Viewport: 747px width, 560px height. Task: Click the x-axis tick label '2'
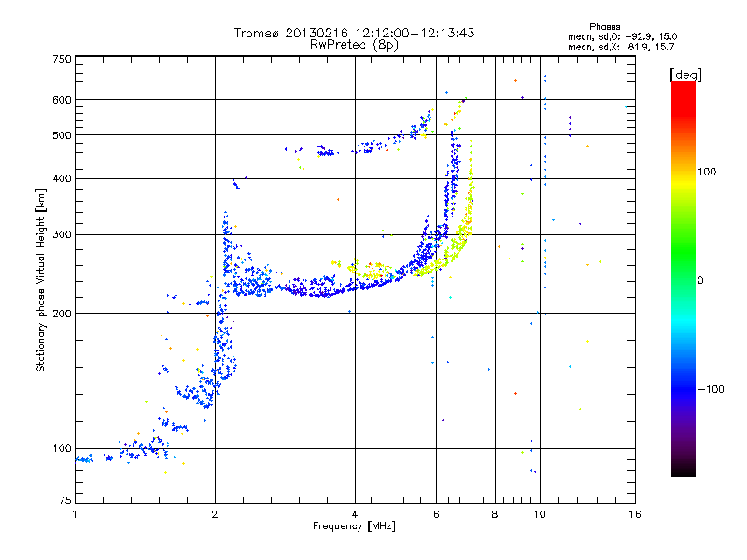coord(215,514)
